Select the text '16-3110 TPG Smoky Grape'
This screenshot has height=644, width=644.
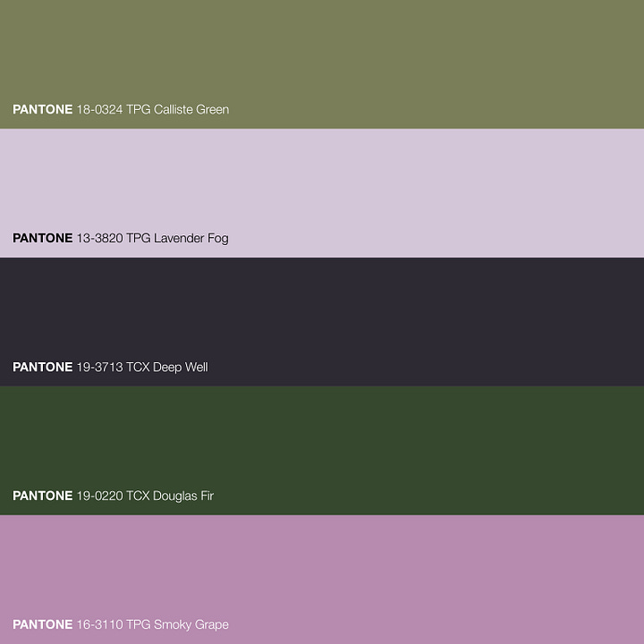pyautogui.click(x=153, y=624)
